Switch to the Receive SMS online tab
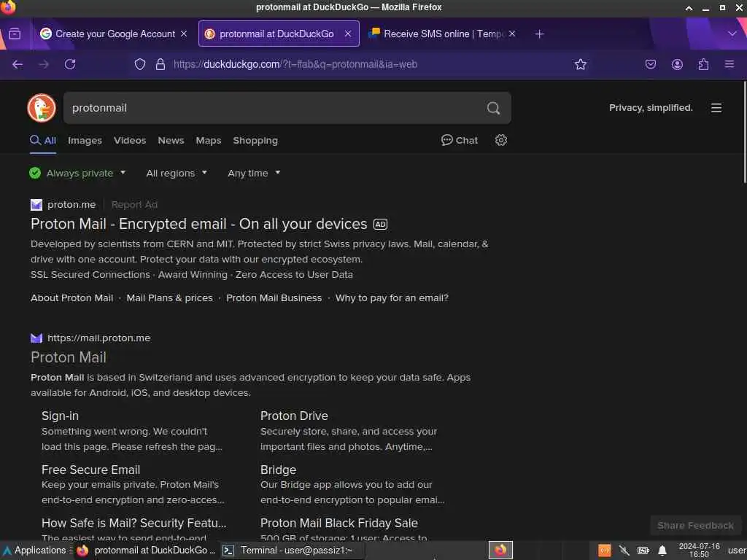Screen dimensions: 747x560 click(x=441, y=34)
